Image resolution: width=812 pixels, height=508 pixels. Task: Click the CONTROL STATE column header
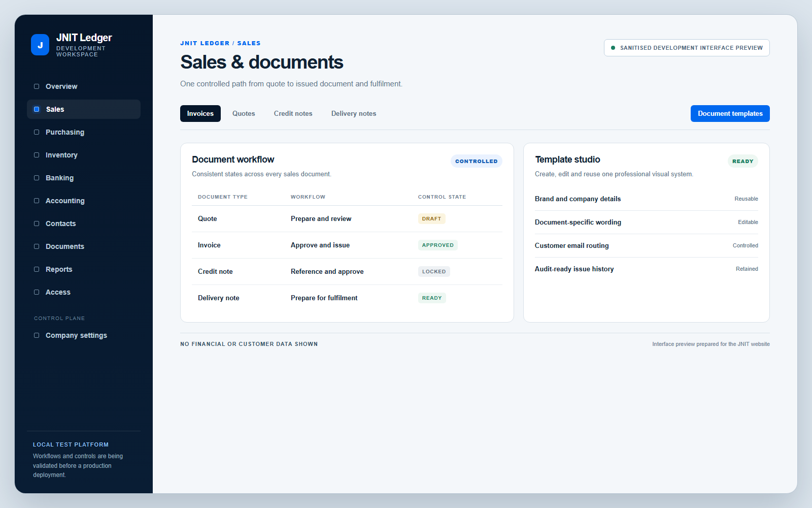442,197
